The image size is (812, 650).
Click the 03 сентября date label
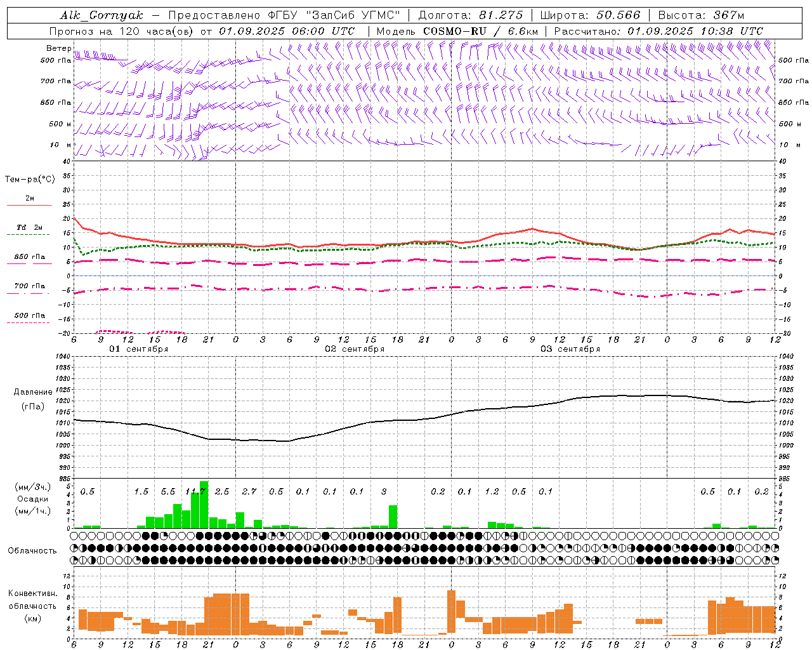pos(570,349)
